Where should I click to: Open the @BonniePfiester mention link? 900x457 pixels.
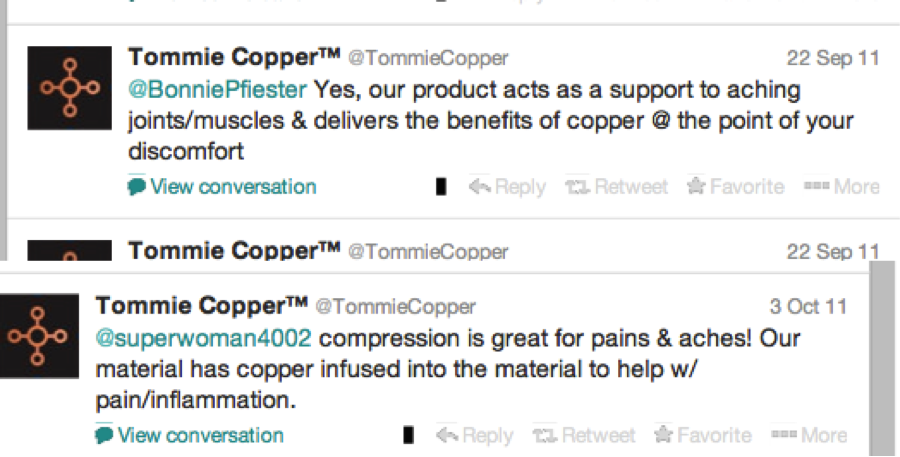[217, 90]
